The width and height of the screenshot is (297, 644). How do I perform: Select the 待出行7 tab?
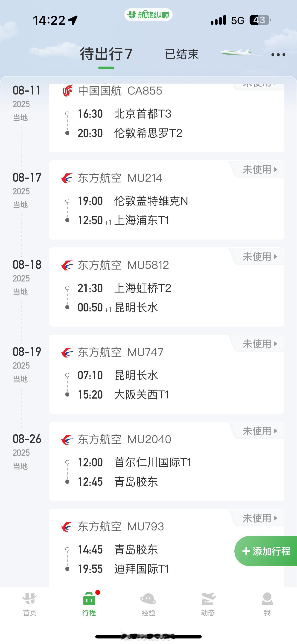[x=106, y=54]
